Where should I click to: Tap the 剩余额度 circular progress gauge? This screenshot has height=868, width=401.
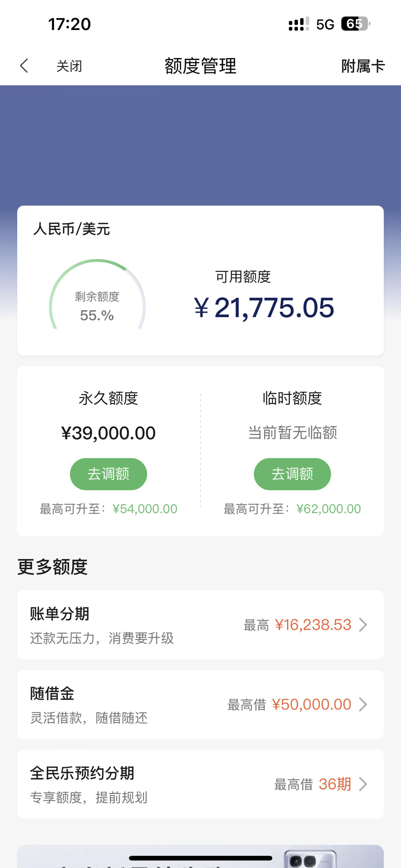coord(98,294)
